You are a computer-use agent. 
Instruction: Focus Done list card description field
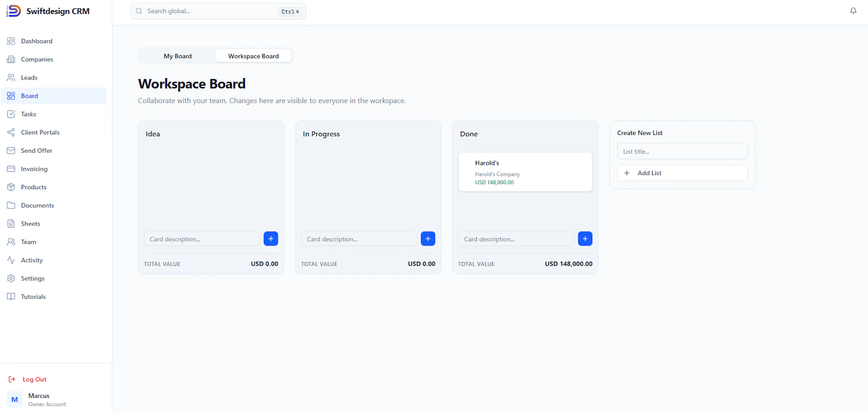coord(516,239)
